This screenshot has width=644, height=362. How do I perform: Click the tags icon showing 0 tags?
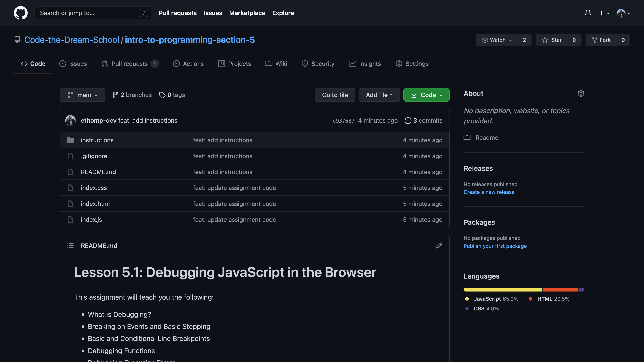162,95
